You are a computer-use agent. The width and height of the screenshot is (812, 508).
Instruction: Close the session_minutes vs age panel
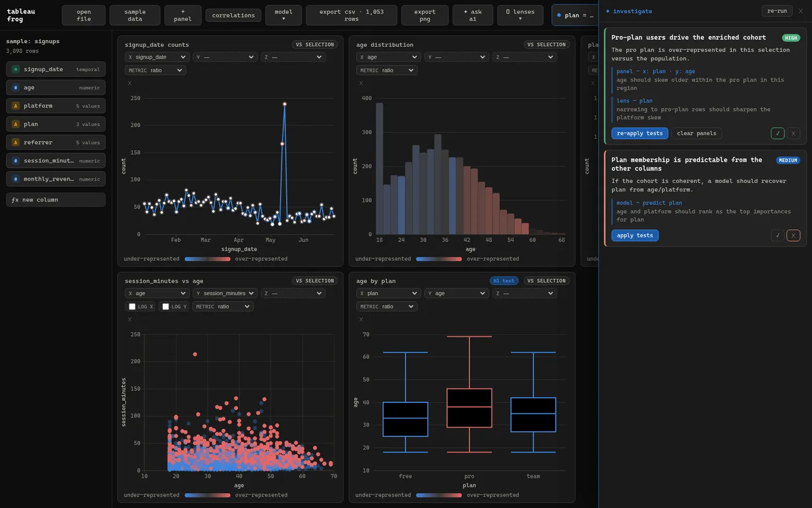[129, 320]
